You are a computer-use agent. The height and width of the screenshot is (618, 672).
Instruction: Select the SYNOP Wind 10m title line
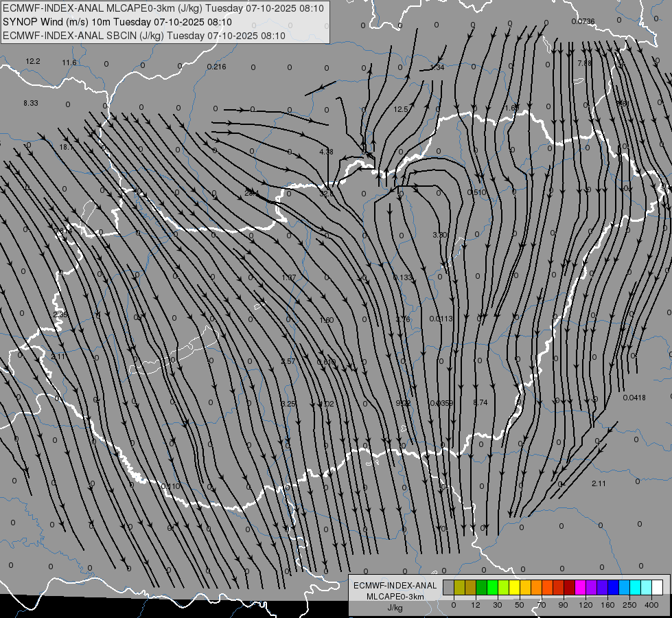pos(117,22)
